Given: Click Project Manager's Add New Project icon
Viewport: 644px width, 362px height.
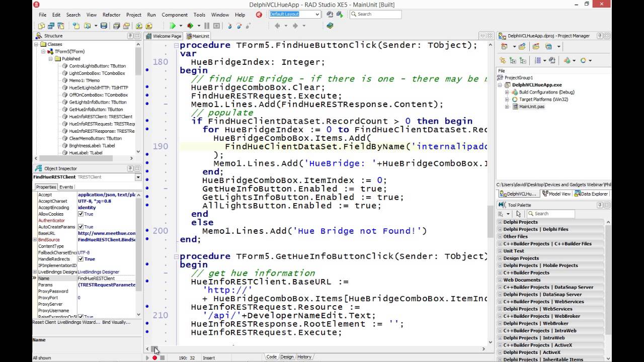Looking at the screenshot, I should click(x=504, y=46).
